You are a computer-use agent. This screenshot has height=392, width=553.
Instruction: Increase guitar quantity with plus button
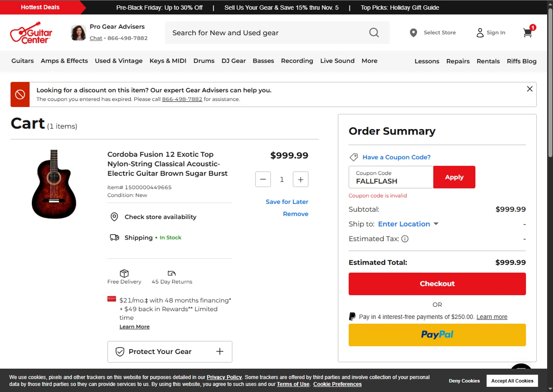click(x=300, y=180)
